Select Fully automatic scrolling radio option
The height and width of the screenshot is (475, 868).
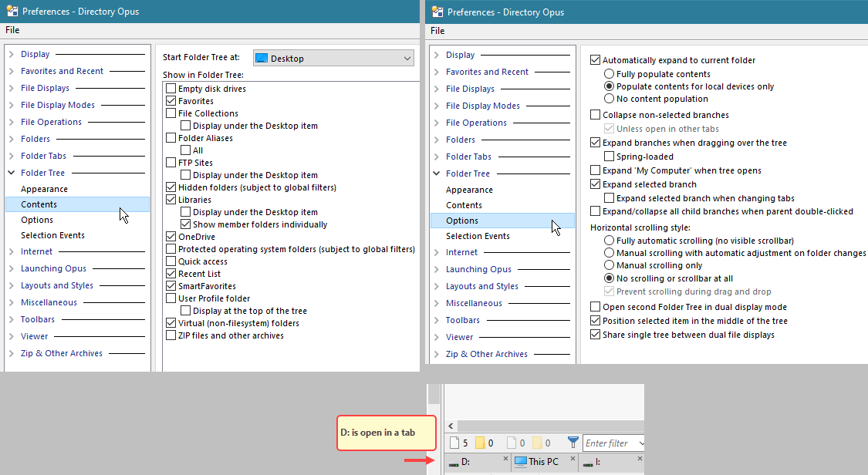click(609, 240)
